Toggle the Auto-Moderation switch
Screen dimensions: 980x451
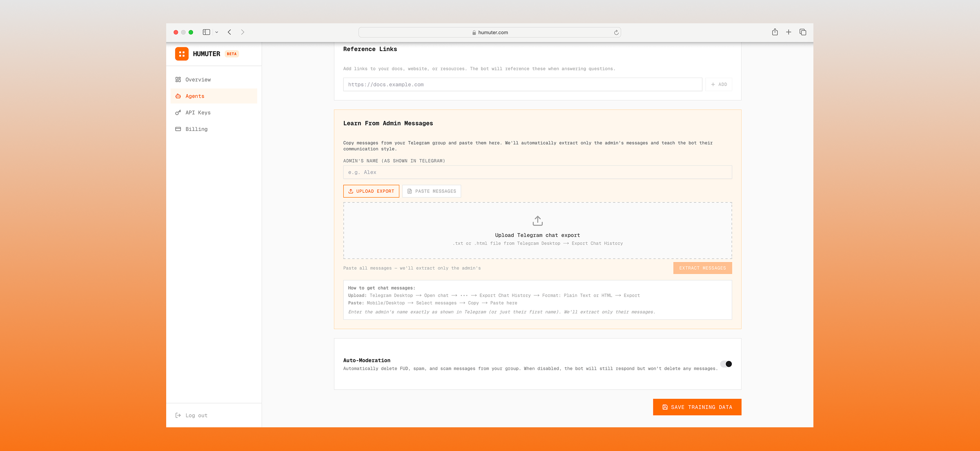tap(726, 364)
